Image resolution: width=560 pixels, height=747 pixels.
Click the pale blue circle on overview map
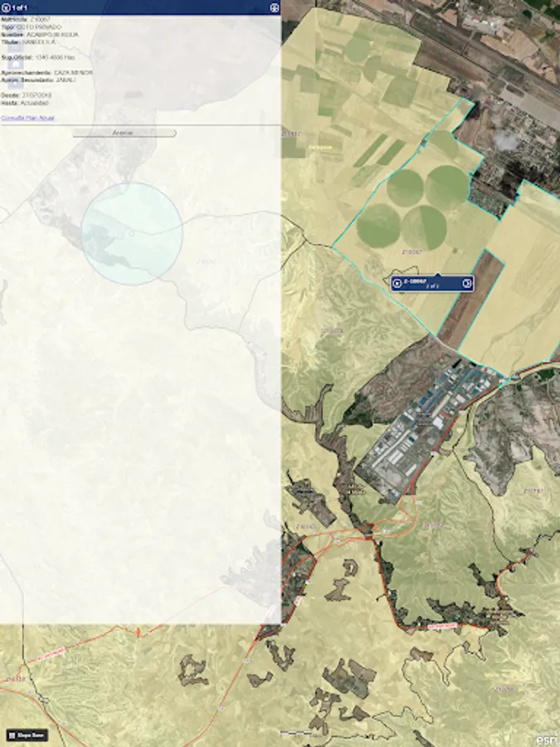132,233
